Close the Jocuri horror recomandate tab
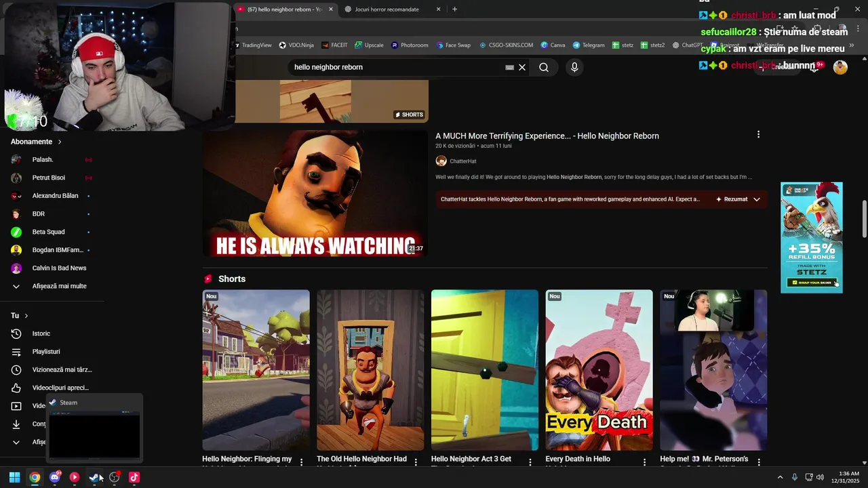Screen dimensions: 868x488 click(438, 9)
